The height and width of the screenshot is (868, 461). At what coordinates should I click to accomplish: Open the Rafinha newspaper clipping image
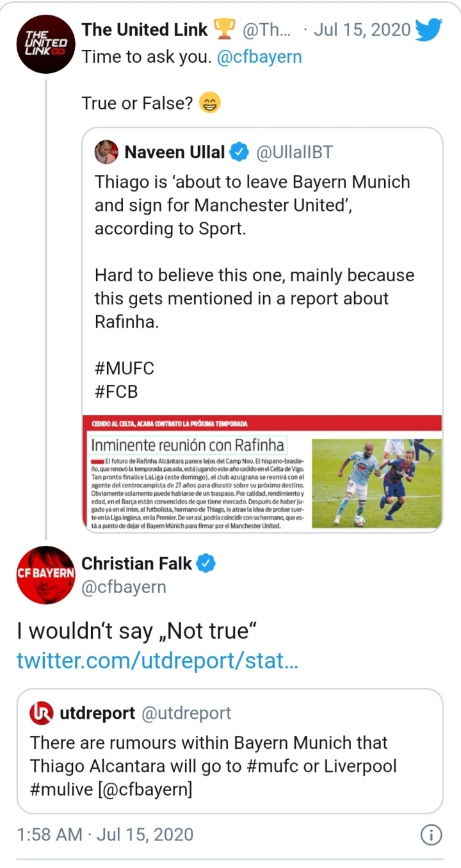tap(262, 473)
